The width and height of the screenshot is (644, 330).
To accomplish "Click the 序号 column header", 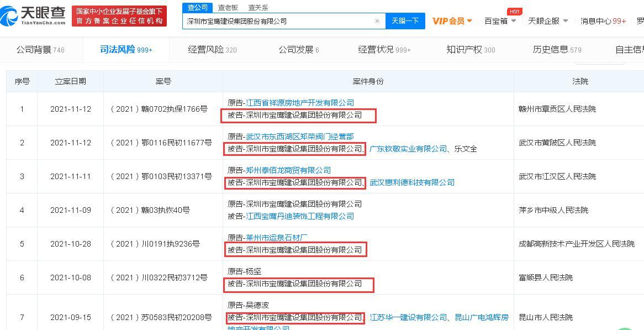I will point(22,81).
